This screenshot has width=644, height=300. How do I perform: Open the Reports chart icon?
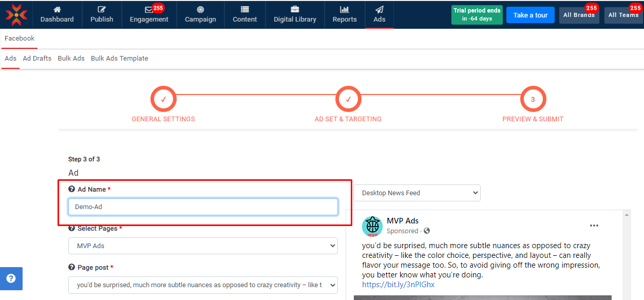(345, 10)
